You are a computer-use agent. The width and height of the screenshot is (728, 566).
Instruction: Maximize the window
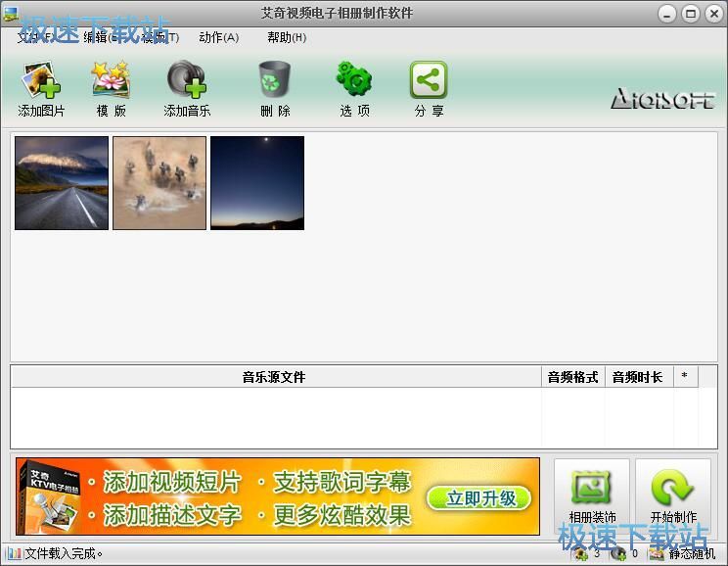(x=691, y=14)
